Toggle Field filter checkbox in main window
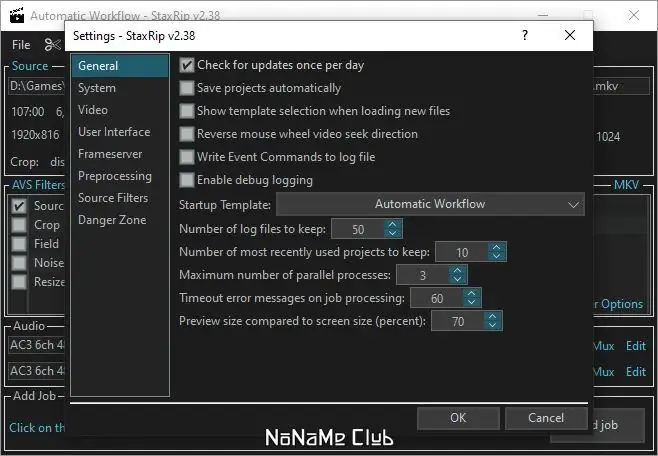 click(x=18, y=244)
